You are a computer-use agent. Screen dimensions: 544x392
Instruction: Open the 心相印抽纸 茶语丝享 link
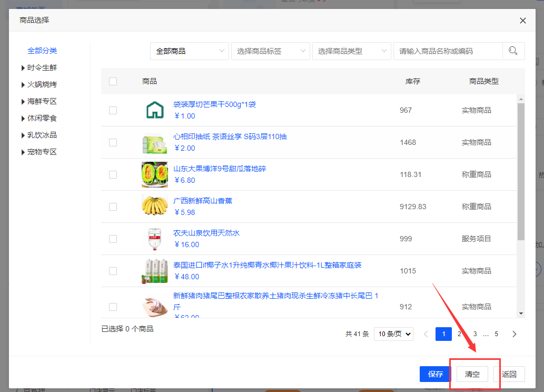(x=230, y=136)
